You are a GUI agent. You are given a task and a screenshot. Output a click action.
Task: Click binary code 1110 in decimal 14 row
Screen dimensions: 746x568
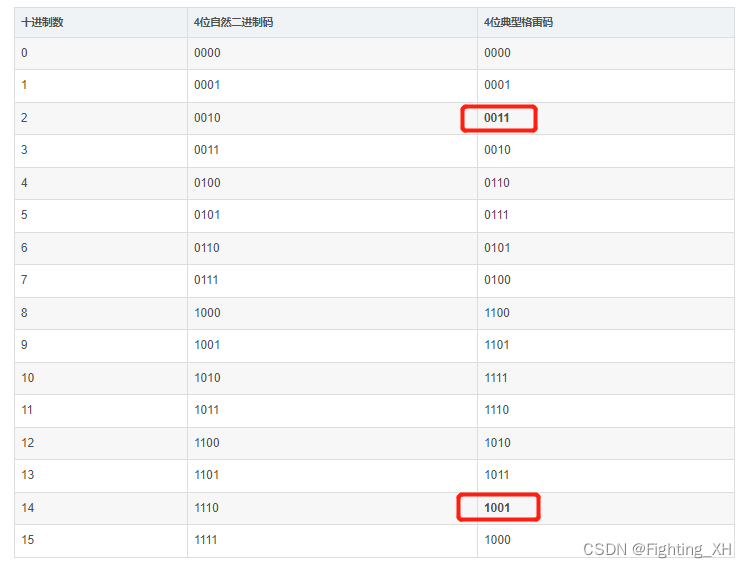pos(206,508)
